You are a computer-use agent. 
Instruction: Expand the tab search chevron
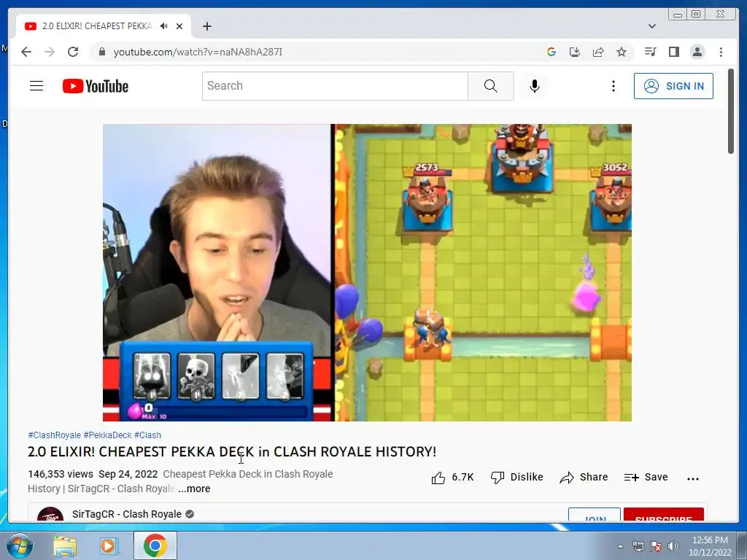[x=651, y=26]
